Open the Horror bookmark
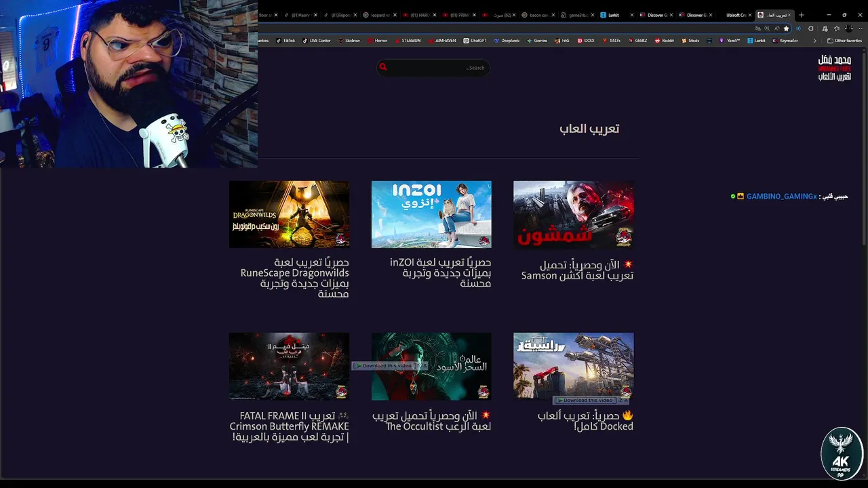The width and height of the screenshot is (868, 488). 377,41
